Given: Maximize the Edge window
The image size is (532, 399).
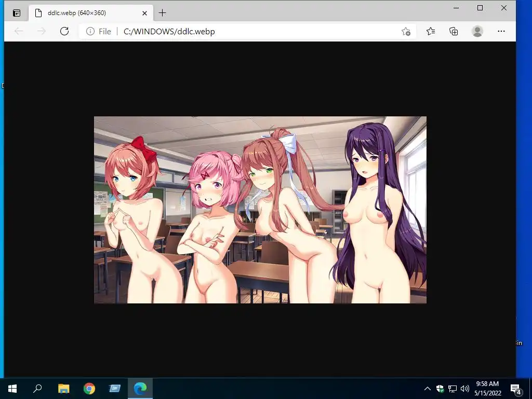Looking at the screenshot, I should tap(480, 8).
